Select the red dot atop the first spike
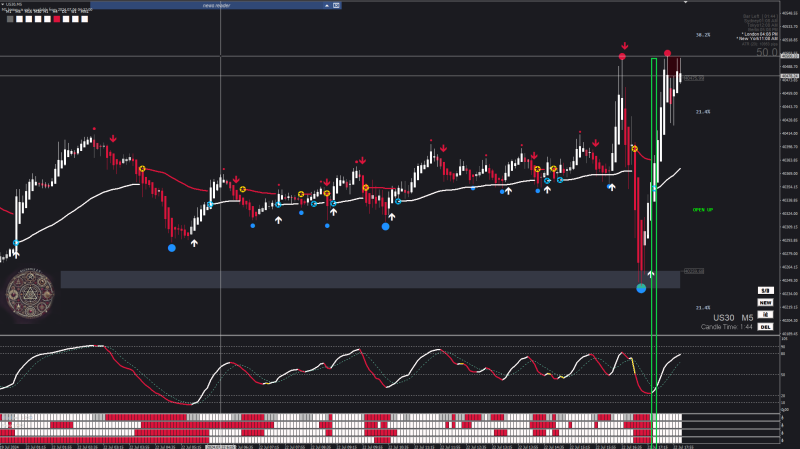Image resolution: width=800 pixels, height=449 pixels. 622,57
